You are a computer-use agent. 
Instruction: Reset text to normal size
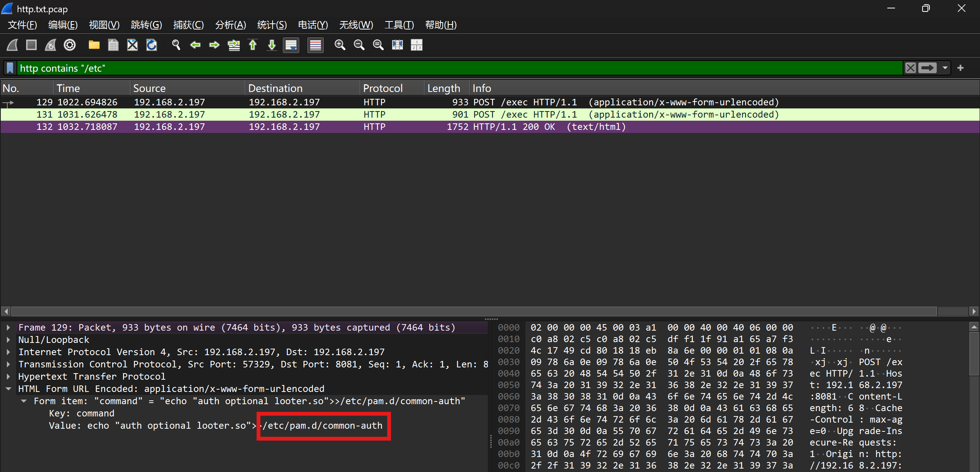pos(378,45)
